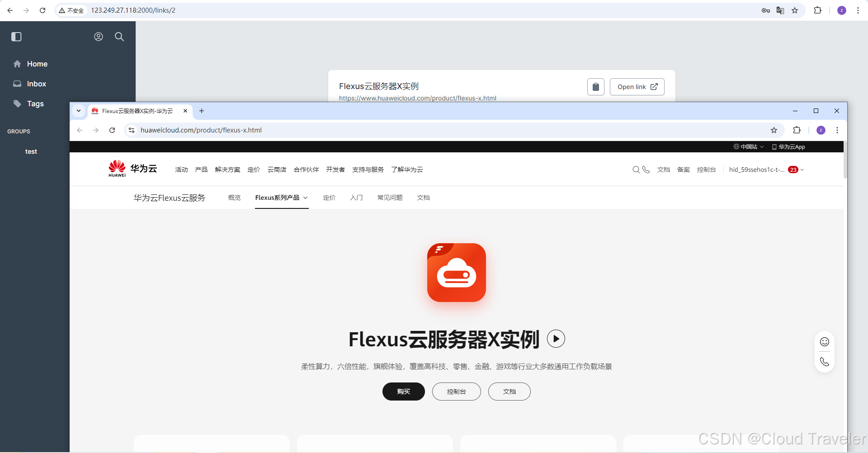Open outer browser extensions icon
Image resolution: width=868 pixels, height=453 pixels.
pyautogui.click(x=818, y=10)
